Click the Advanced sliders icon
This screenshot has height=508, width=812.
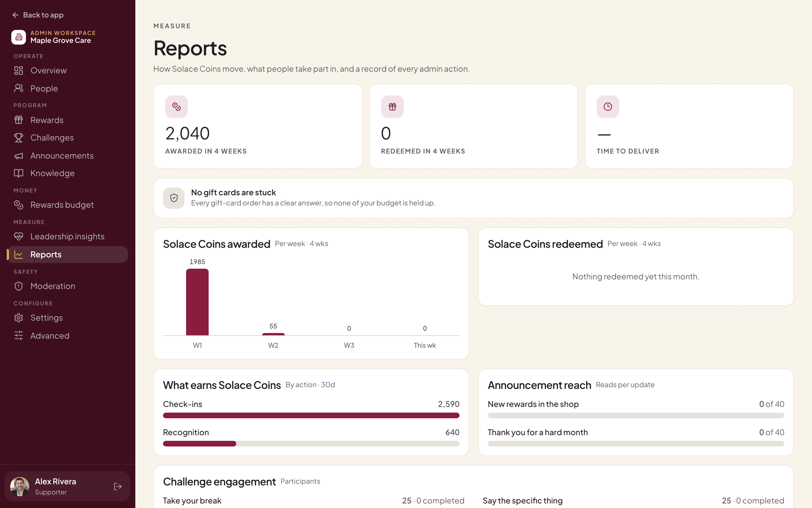18,335
